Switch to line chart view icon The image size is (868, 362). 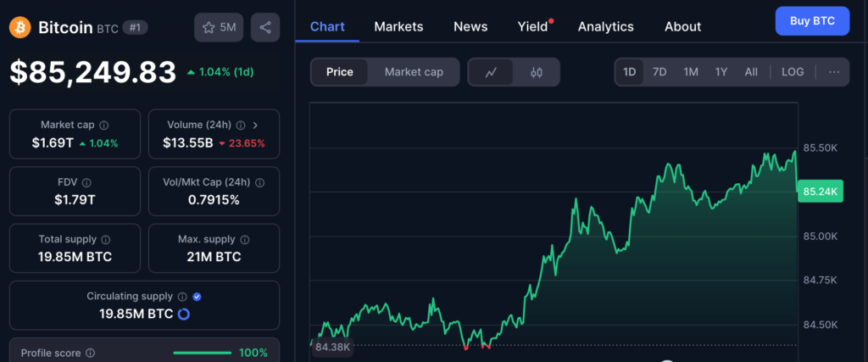point(491,72)
